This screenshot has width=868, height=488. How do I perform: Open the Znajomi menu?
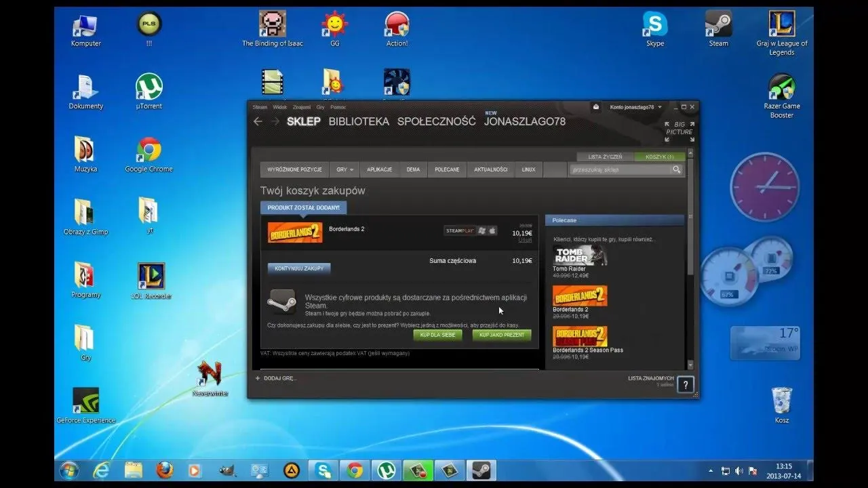click(x=302, y=107)
